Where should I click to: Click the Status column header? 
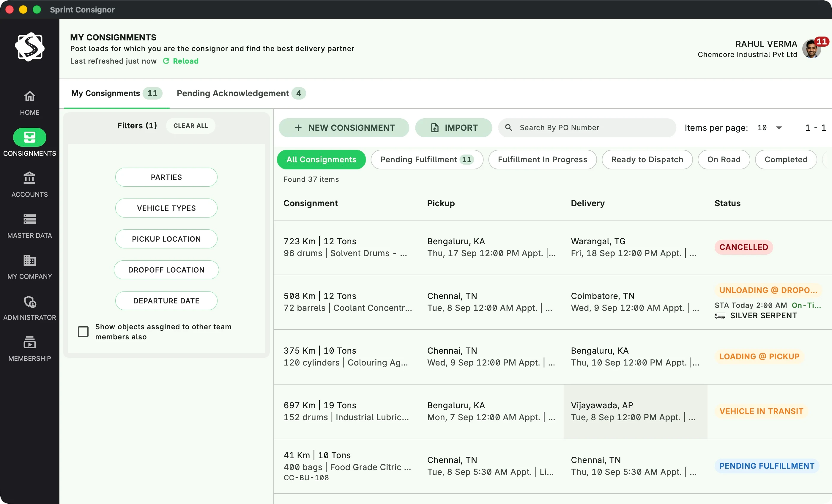[727, 203]
